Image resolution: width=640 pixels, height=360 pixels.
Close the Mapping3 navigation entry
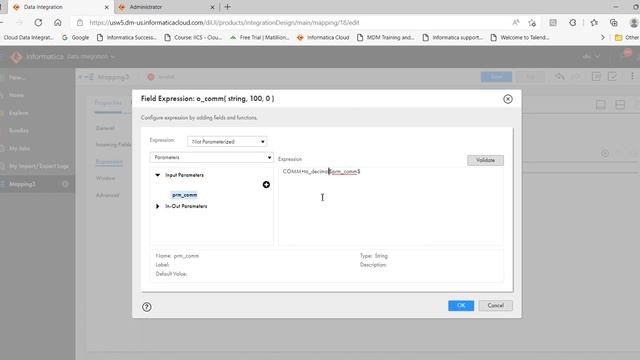[65, 184]
